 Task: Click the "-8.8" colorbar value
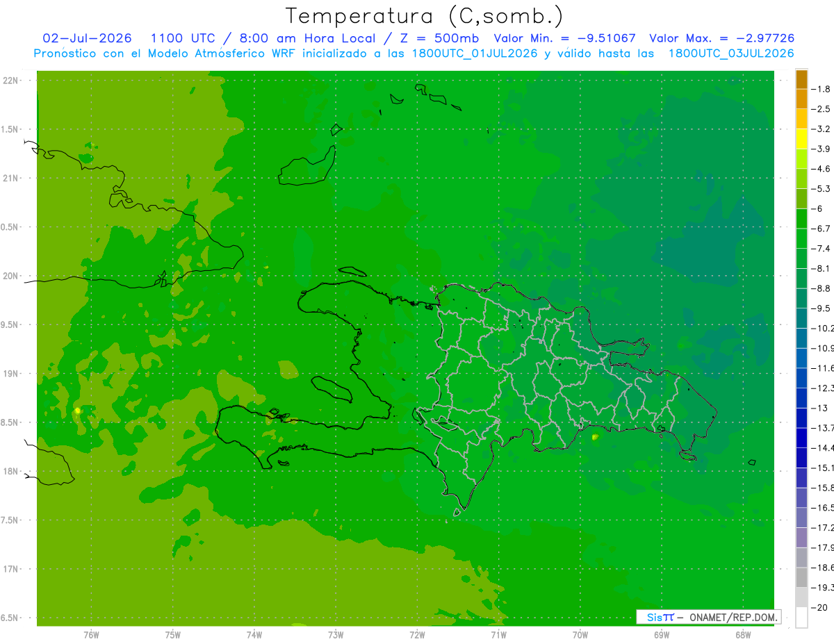821,288
